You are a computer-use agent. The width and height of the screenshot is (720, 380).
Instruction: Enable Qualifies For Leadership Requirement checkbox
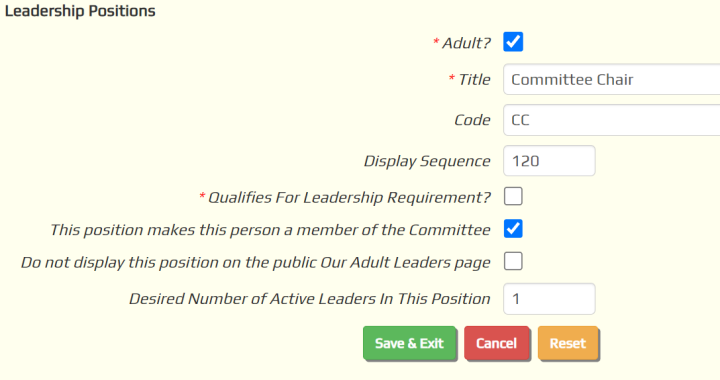[x=513, y=196]
